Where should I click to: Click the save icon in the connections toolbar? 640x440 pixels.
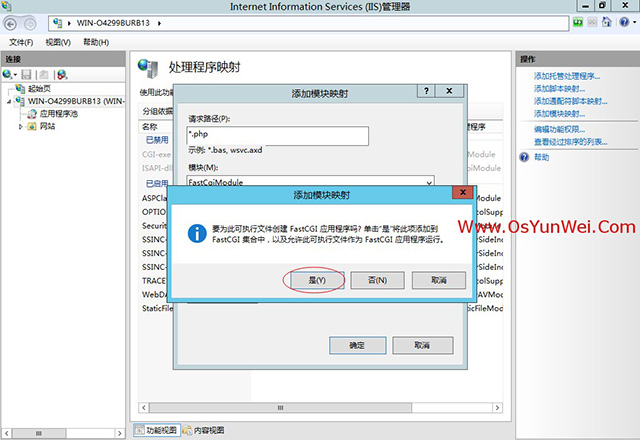click(x=27, y=75)
